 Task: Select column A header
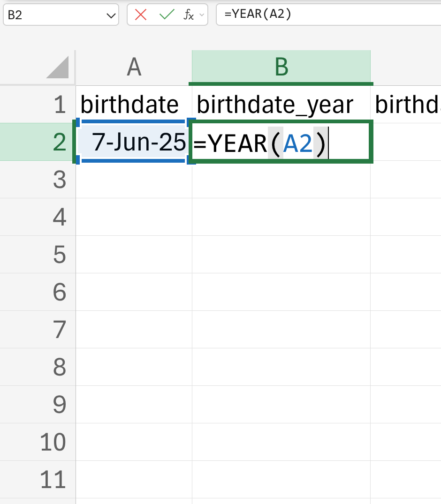(134, 67)
